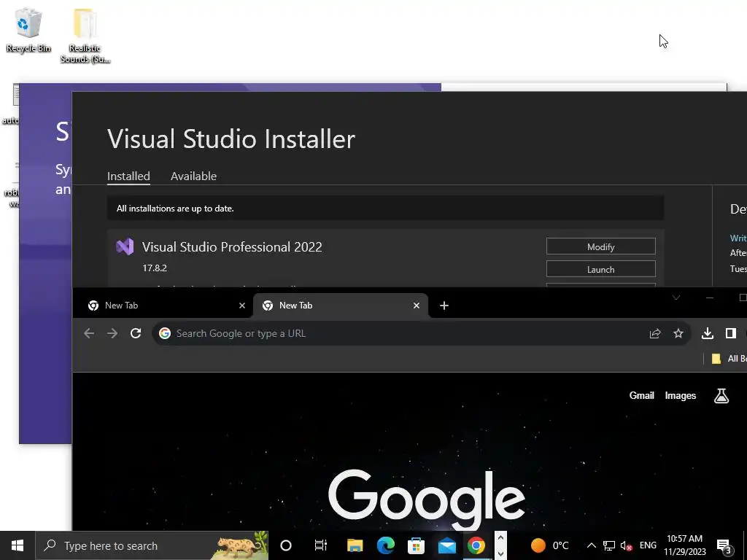Open the Recycle Bin desktop icon
747x560 pixels.
tap(28, 29)
